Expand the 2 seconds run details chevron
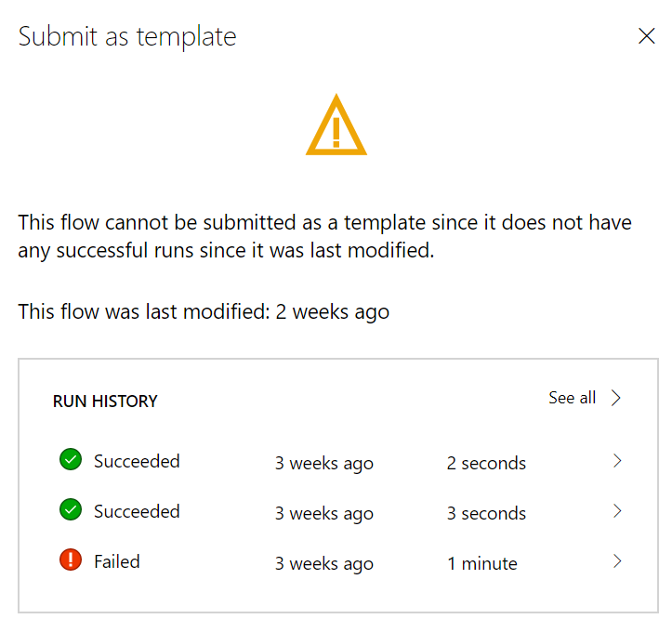 coord(616,461)
